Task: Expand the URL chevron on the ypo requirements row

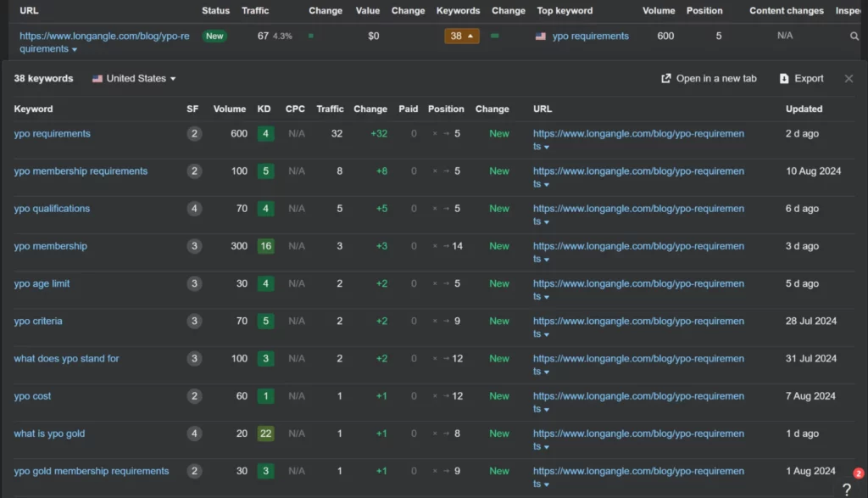Action: (x=546, y=147)
